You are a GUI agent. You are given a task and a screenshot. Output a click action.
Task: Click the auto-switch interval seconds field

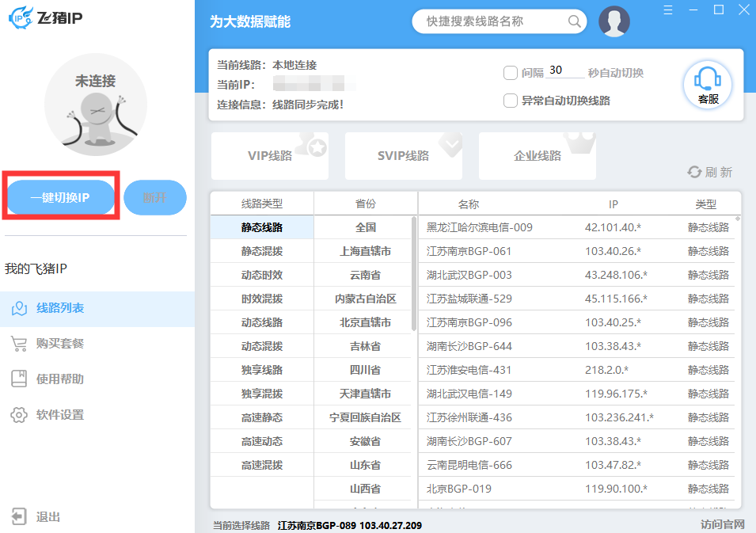point(564,70)
